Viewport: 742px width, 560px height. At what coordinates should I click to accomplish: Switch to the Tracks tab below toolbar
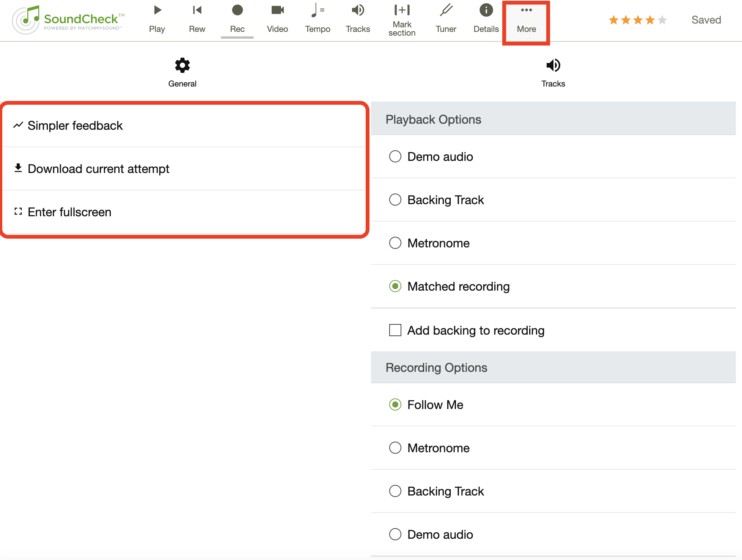click(553, 73)
